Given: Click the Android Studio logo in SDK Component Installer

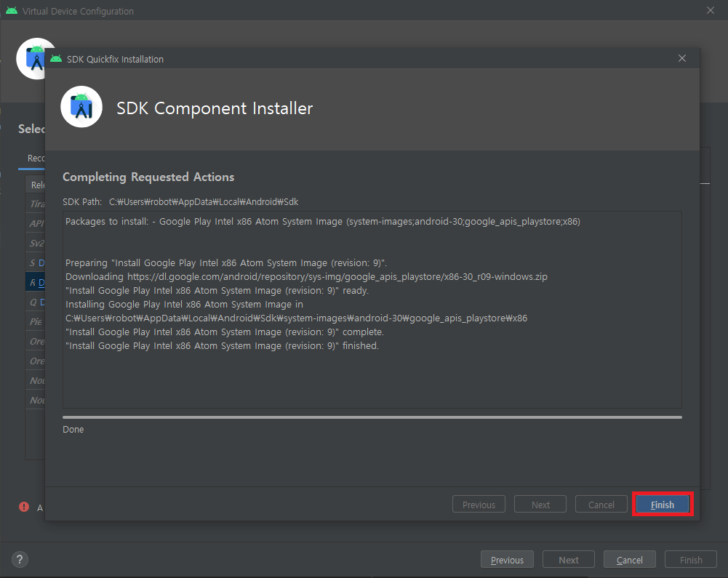Looking at the screenshot, I should click(x=81, y=107).
